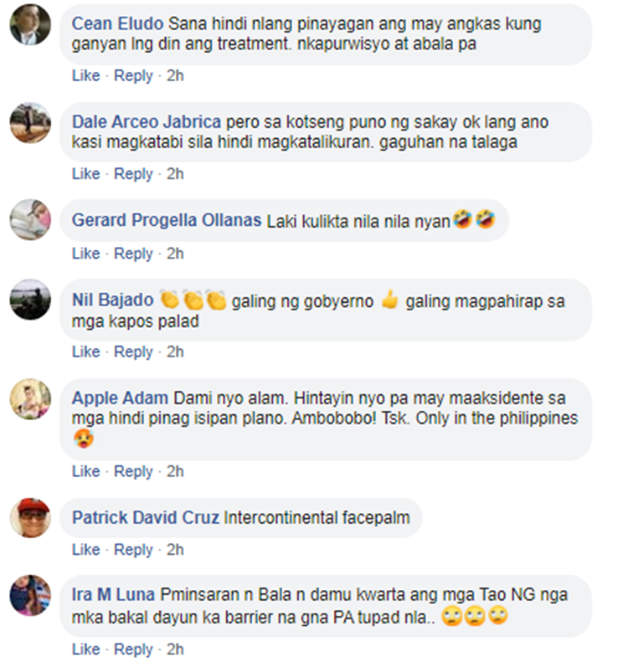Reply to Cean Eludo's comment
This screenshot has height=672, width=628.
133,75
